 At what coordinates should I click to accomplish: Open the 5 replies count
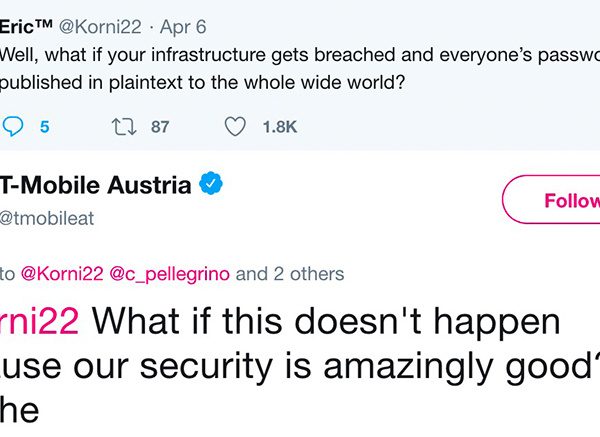45,127
